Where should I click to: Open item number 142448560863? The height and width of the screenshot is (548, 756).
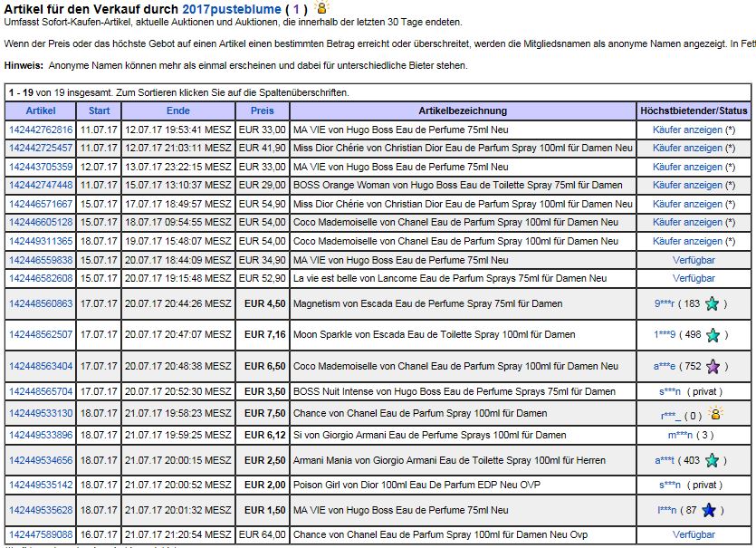coord(41,304)
